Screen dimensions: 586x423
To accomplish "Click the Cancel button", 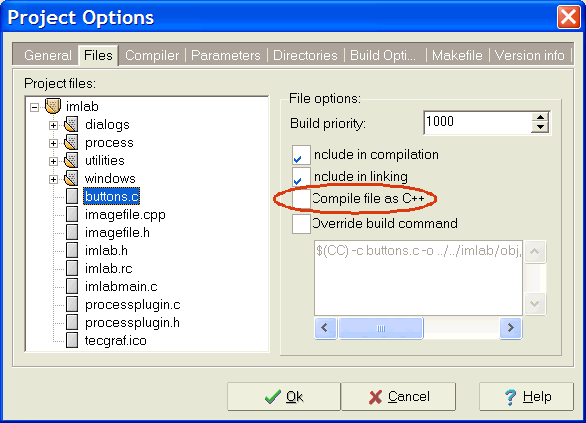I will tap(398, 396).
